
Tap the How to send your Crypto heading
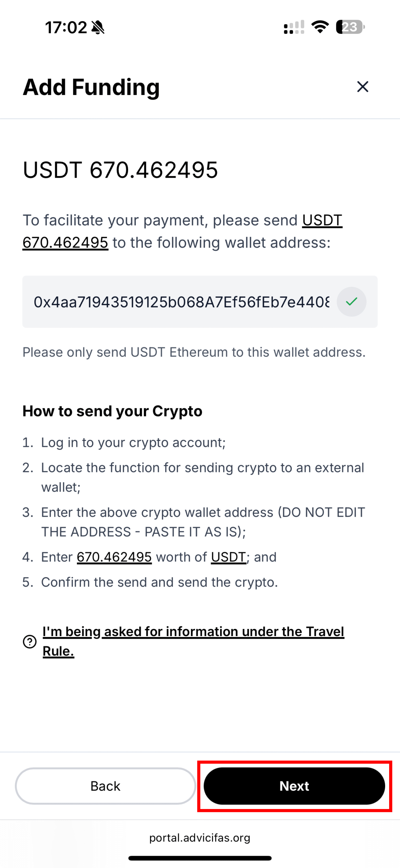coord(112,411)
